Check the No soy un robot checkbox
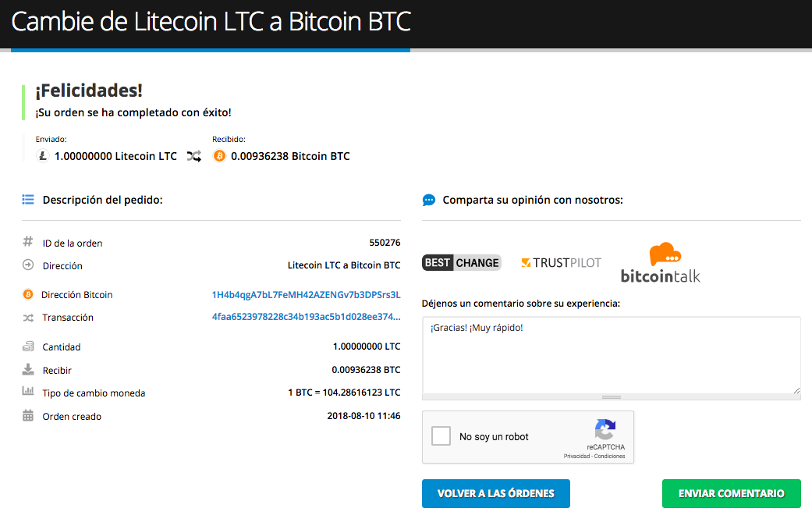812x519 pixels. pyautogui.click(x=441, y=436)
